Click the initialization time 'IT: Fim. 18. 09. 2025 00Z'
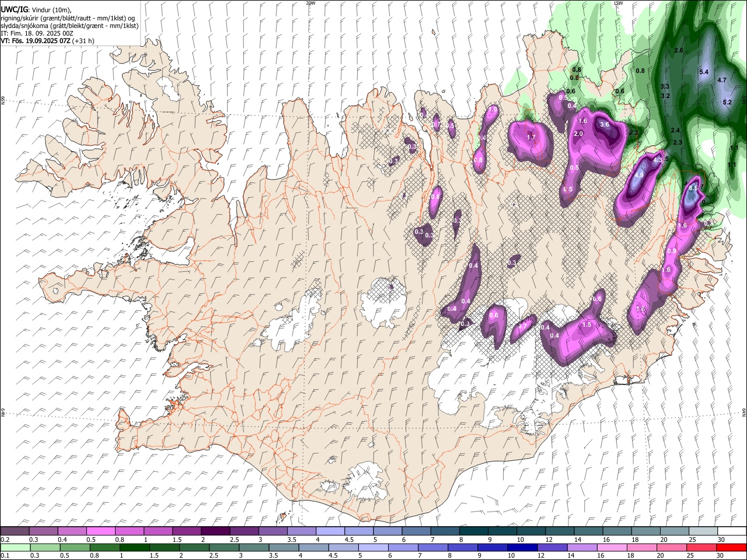 point(37,33)
